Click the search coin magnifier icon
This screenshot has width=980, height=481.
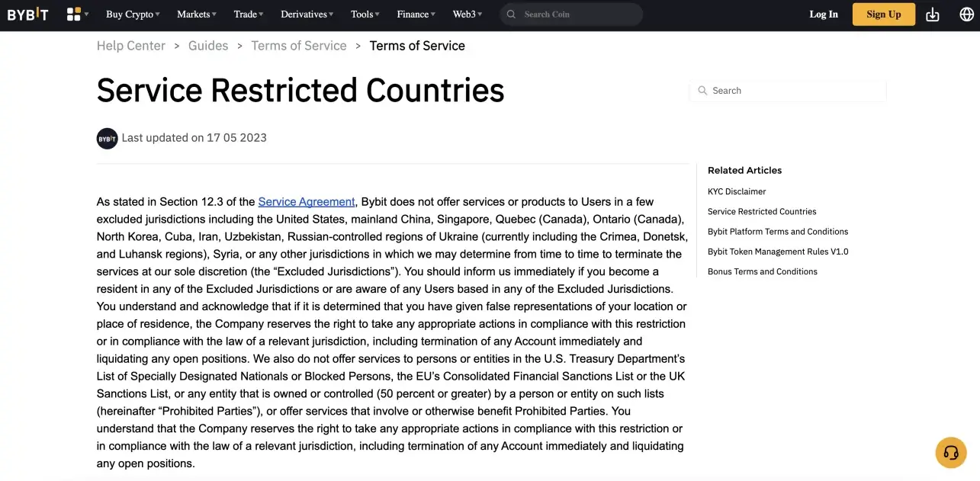pos(509,14)
